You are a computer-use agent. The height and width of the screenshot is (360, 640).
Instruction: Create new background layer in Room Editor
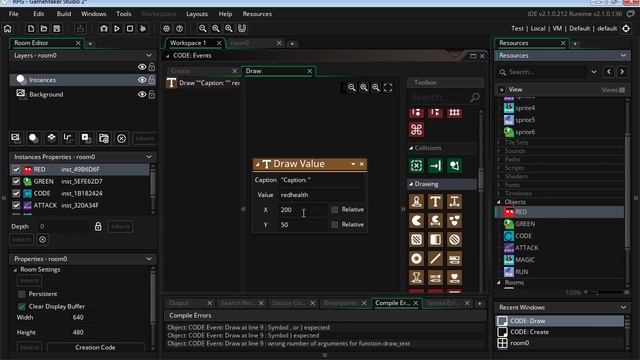tap(16, 138)
